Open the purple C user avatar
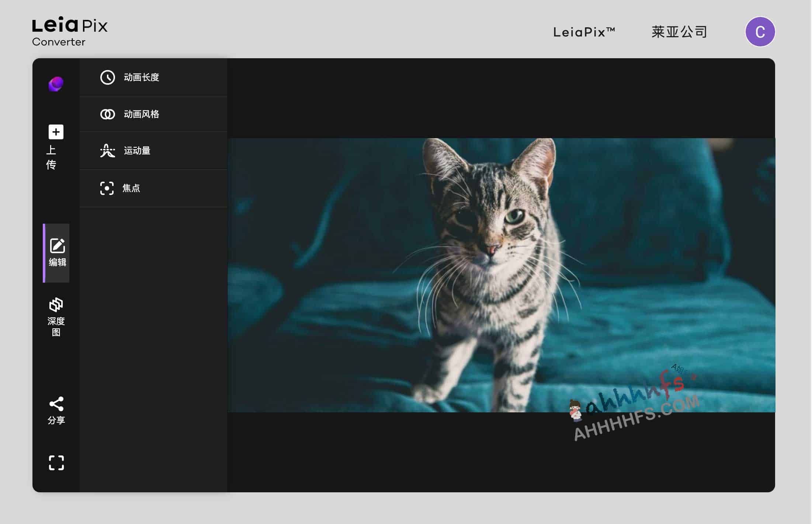 [x=760, y=32]
